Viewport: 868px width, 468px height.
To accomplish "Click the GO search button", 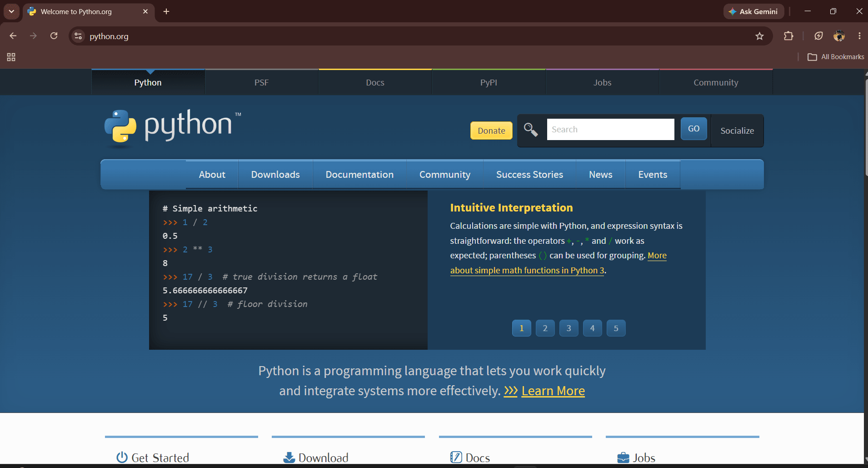I will [x=693, y=129].
